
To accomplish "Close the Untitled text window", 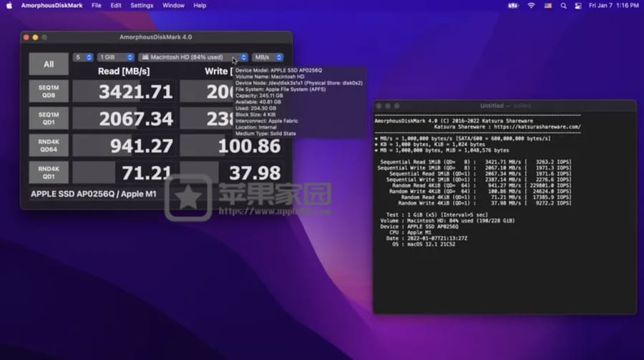I will coord(379,106).
